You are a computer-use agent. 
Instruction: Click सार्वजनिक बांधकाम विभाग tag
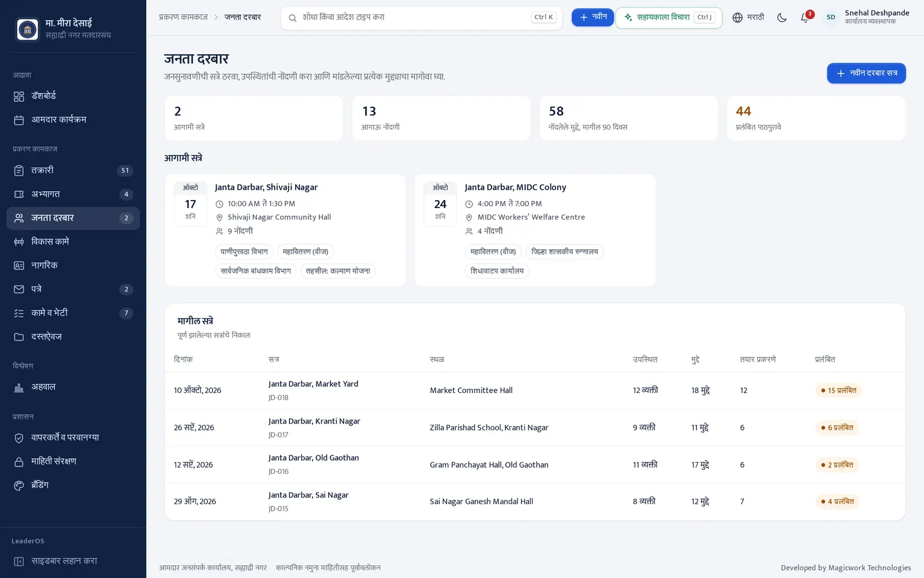pos(256,271)
